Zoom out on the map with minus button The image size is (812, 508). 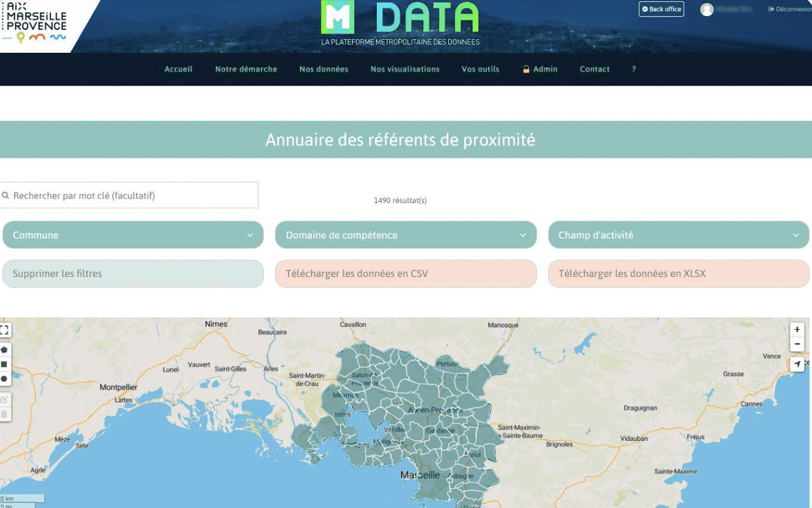(797, 344)
